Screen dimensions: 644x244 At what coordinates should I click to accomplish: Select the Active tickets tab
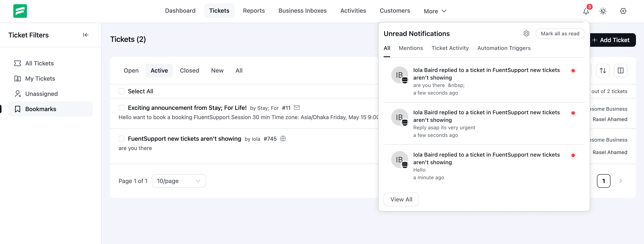(159, 71)
